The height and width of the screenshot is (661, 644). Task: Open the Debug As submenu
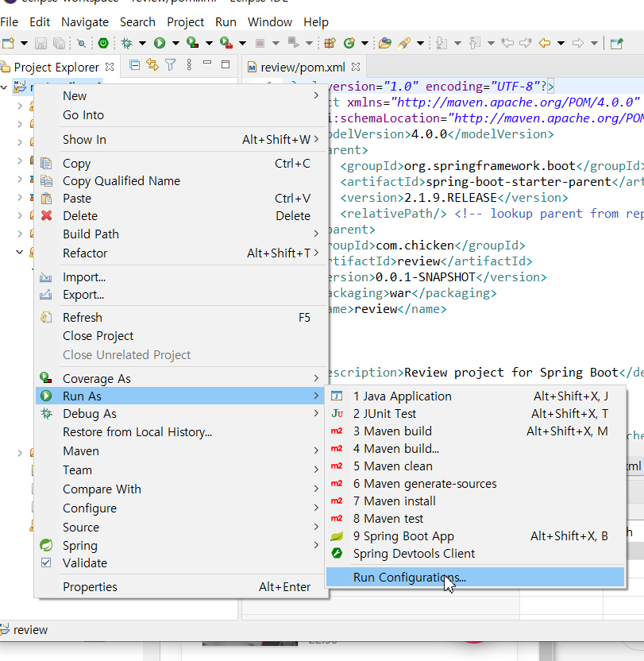click(x=180, y=414)
